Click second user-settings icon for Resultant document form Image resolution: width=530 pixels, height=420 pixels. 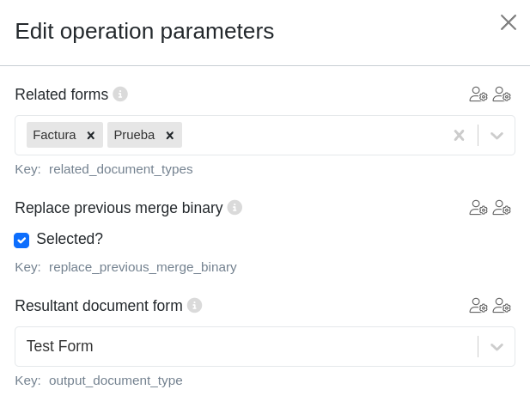coord(502,306)
